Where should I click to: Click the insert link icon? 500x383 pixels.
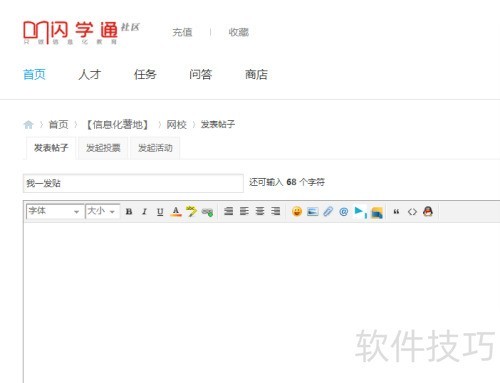(x=207, y=212)
